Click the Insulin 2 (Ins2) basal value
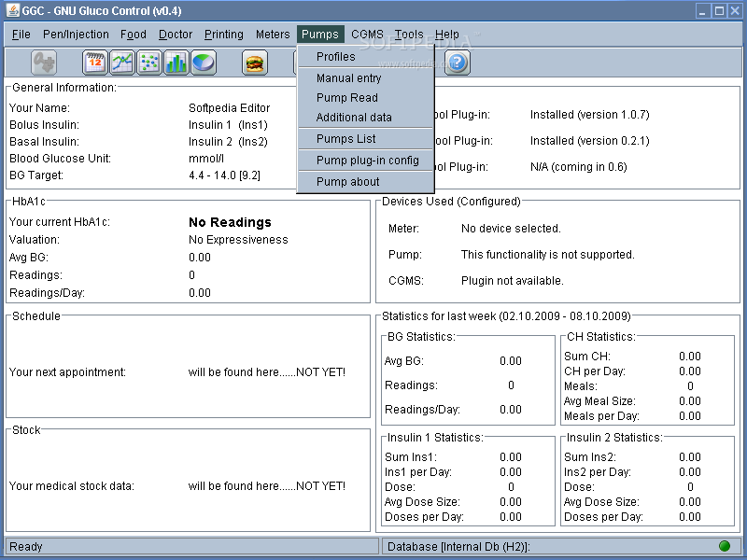Screen dimensions: 747x560 pyautogui.click(x=228, y=142)
